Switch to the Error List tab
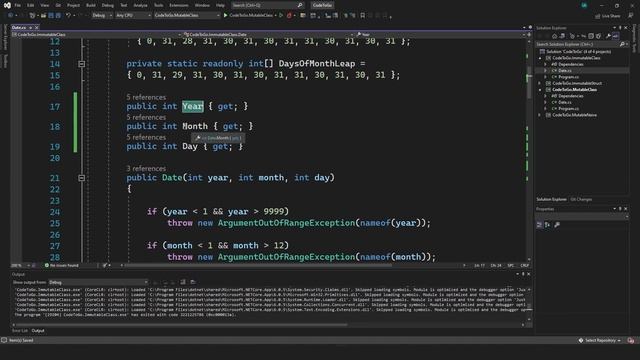The height and width of the screenshot is (360, 640). click(20, 331)
